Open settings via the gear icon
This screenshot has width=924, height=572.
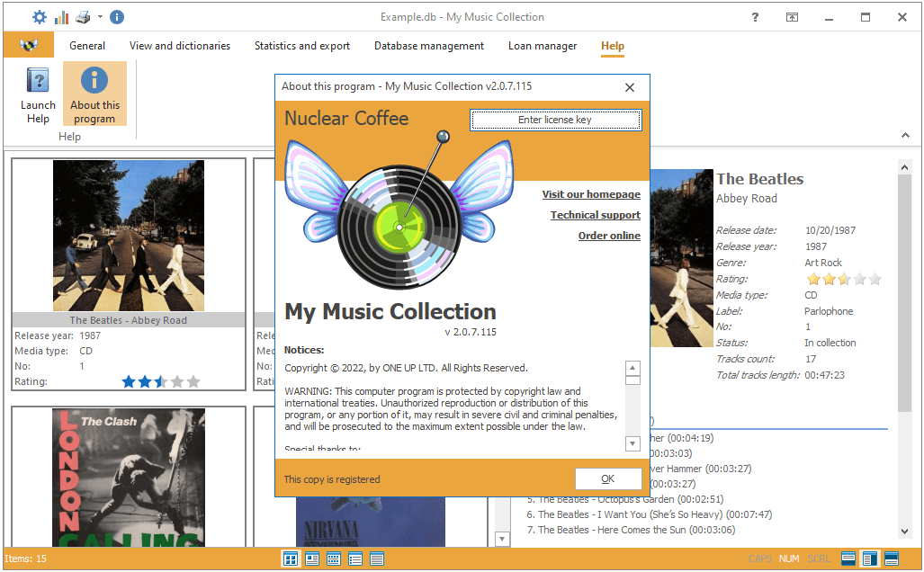(x=40, y=17)
